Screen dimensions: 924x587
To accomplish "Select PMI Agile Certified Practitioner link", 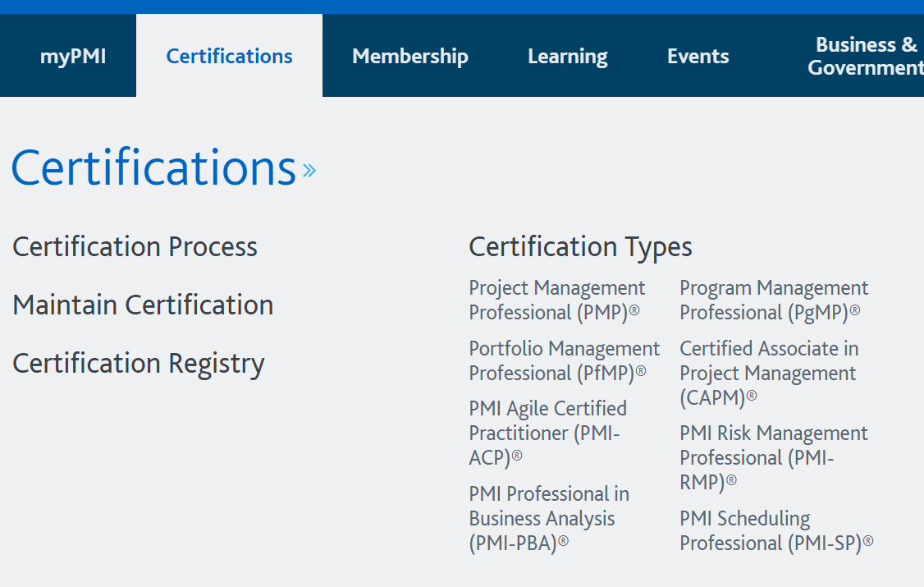I will click(x=547, y=433).
